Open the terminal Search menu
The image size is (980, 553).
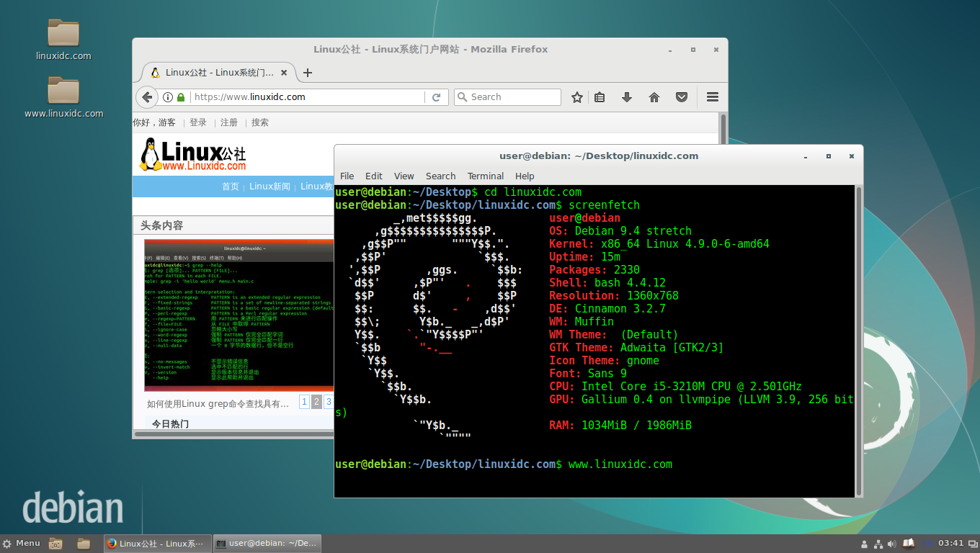pyautogui.click(x=441, y=176)
